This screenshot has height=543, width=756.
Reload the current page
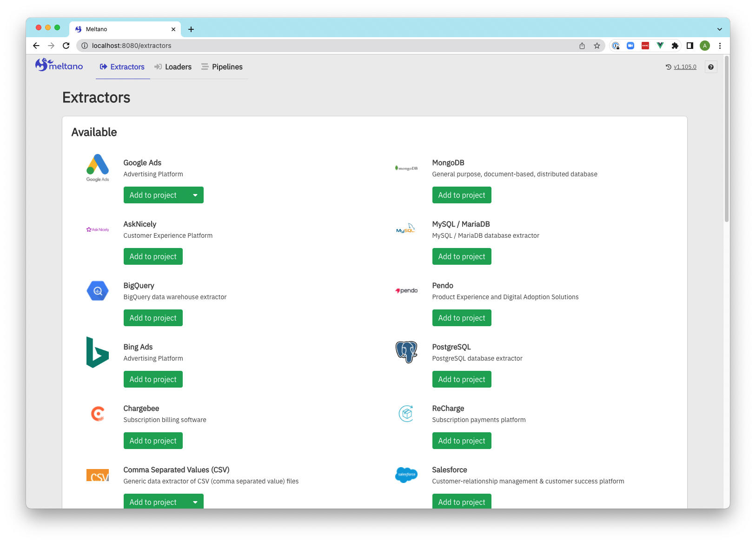click(x=66, y=46)
